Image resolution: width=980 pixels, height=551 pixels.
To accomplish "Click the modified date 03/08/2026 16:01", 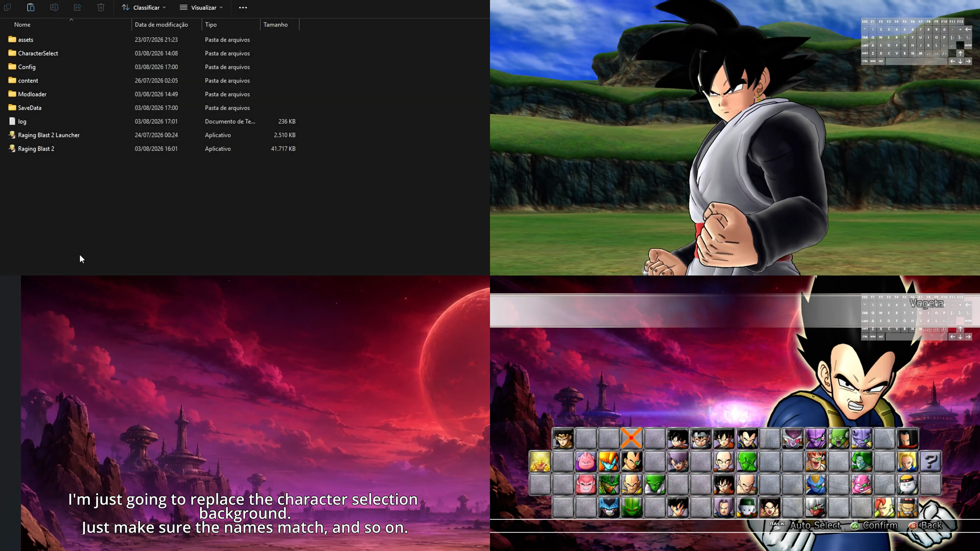I will coord(156,149).
